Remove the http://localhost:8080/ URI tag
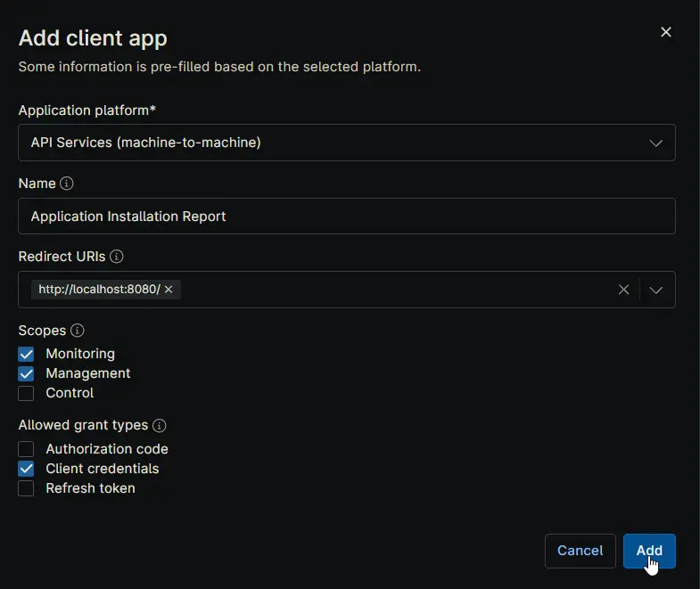Viewport: 700px width, 589px height. (169, 290)
